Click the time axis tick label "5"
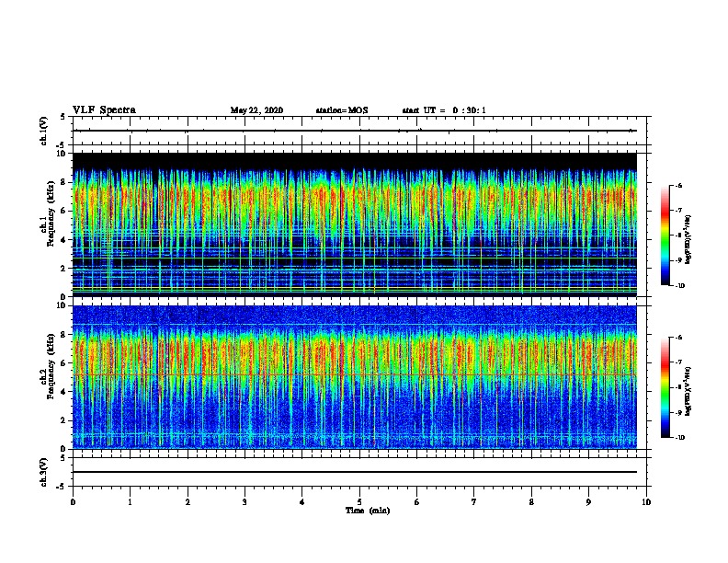The height and width of the screenshot is (563, 728). (359, 502)
